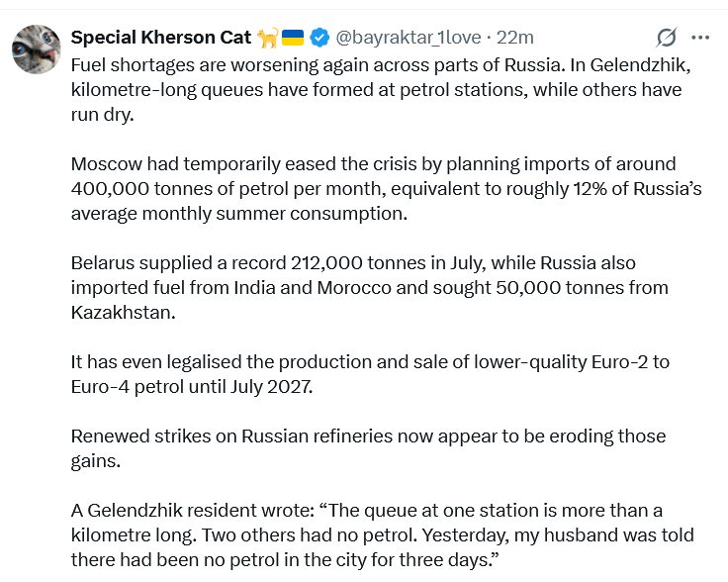This screenshot has height=582, width=728.
Task: Click the sentence 'Renewed strikes on Russian refineries'
Action: click(368, 448)
